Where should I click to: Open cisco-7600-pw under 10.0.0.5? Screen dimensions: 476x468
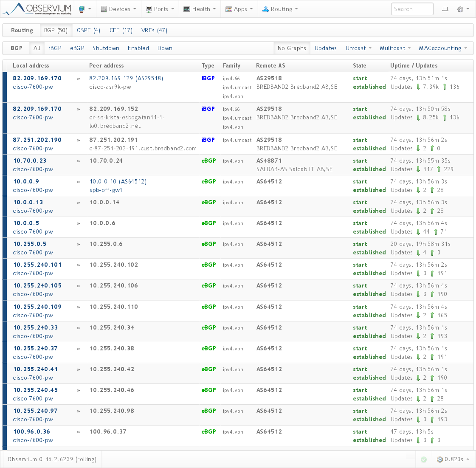[33, 232]
